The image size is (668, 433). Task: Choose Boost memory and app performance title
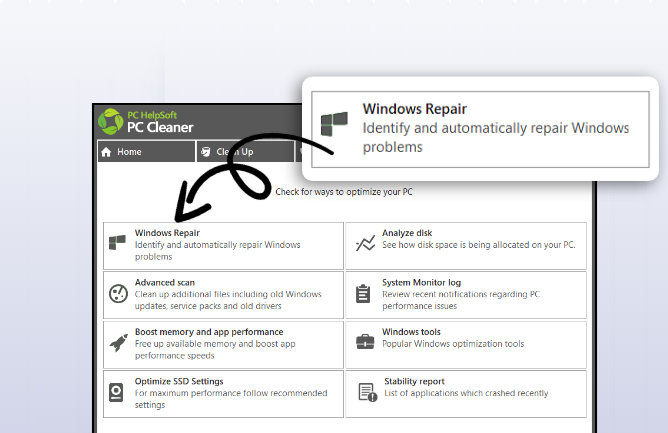point(209,332)
